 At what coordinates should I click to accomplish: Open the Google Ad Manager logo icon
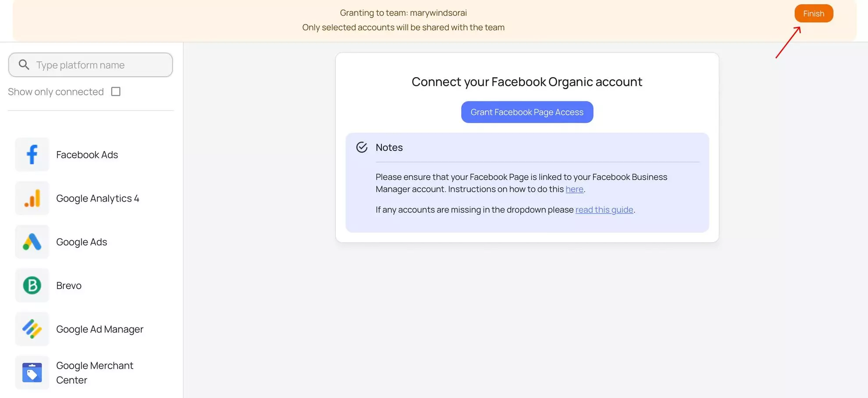[x=32, y=329]
